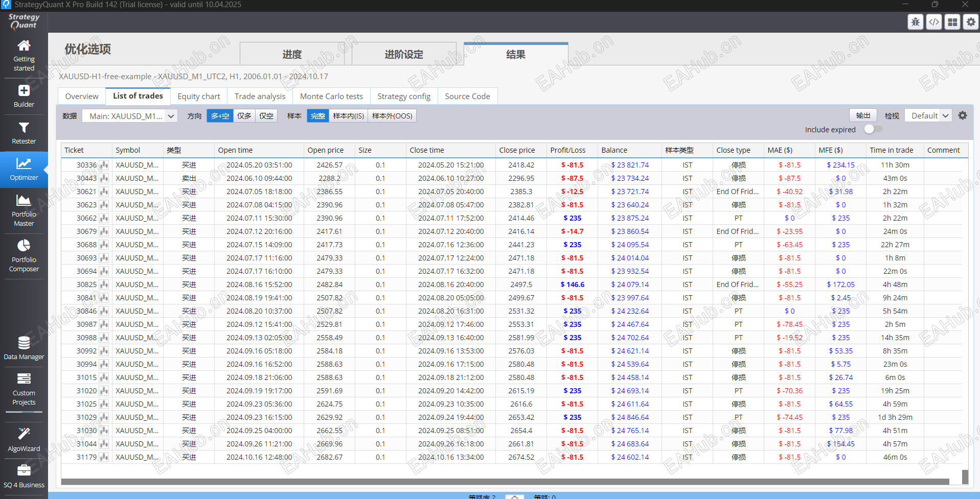Open SQ 4 Business
This screenshot has height=499, width=980.
click(24, 476)
